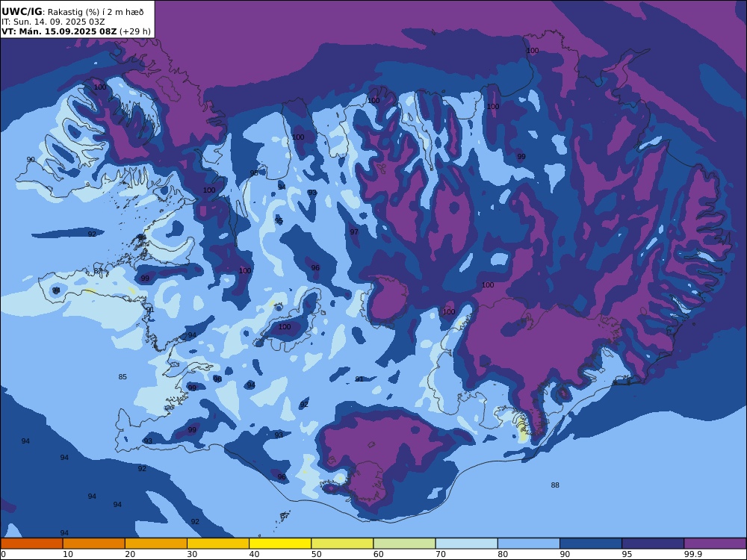Click the '30' legend tick label
The image size is (747, 560).
192,554
